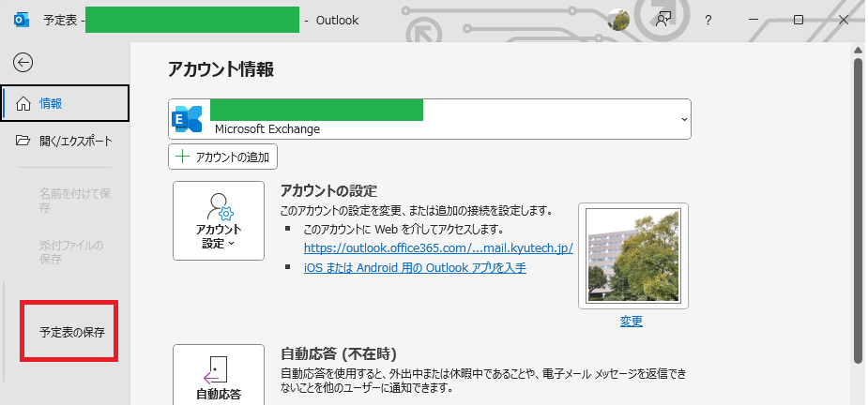
Task: Click the Outlook logo in title bar
Action: tap(21, 20)
